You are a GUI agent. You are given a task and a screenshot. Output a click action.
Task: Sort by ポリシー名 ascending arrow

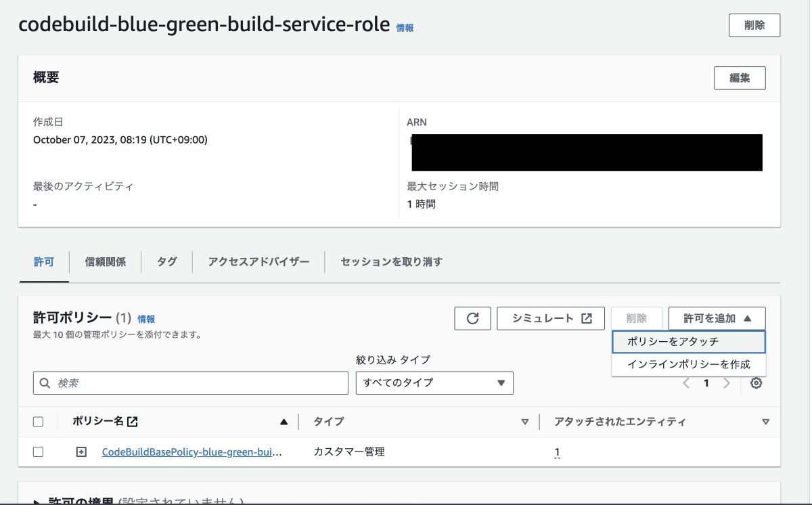(284, 422)
